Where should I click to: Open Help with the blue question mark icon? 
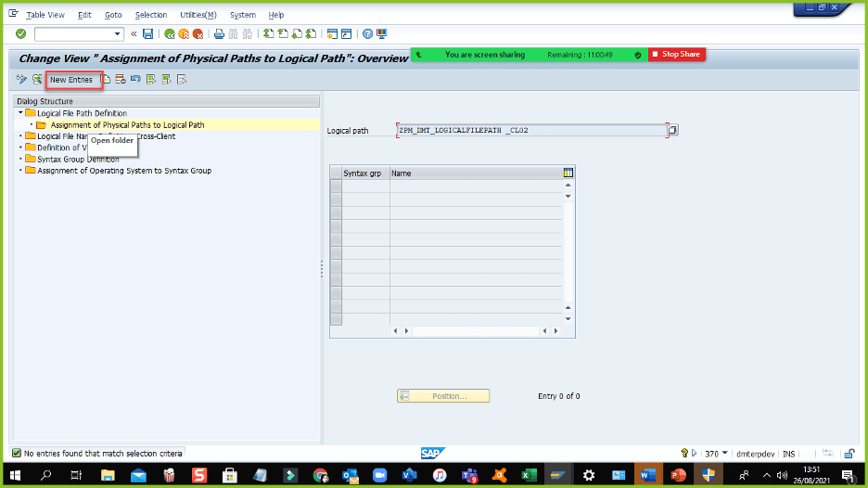tap(368, 34)
